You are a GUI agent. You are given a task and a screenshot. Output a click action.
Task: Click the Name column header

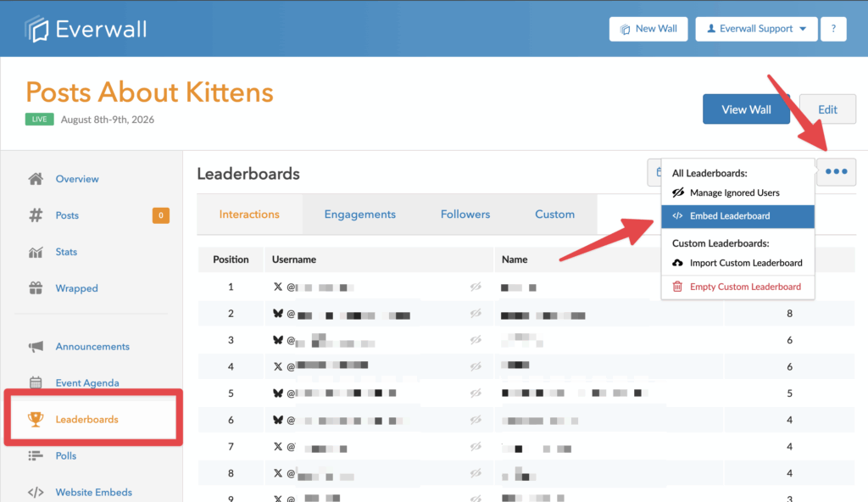pyautogui.click(x=515, y=259)
